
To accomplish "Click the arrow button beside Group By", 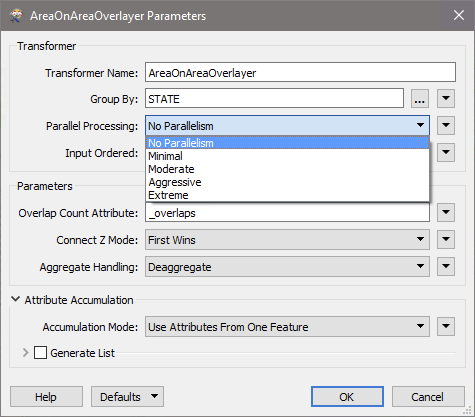I will [x=446, y=99].
